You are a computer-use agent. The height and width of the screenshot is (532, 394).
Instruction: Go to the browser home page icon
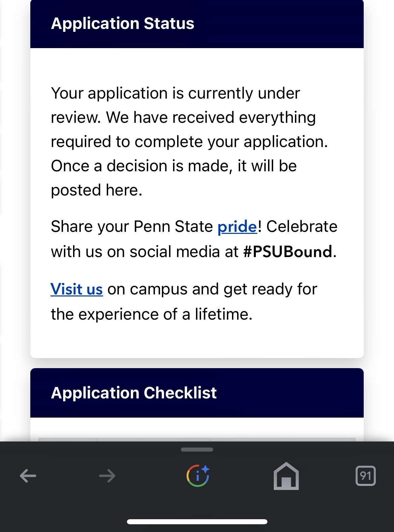click(286, 476)
